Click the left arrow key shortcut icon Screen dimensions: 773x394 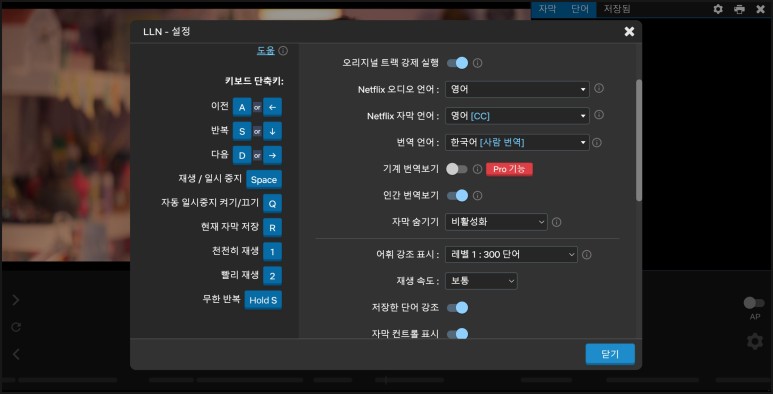[x=273, y=107]
